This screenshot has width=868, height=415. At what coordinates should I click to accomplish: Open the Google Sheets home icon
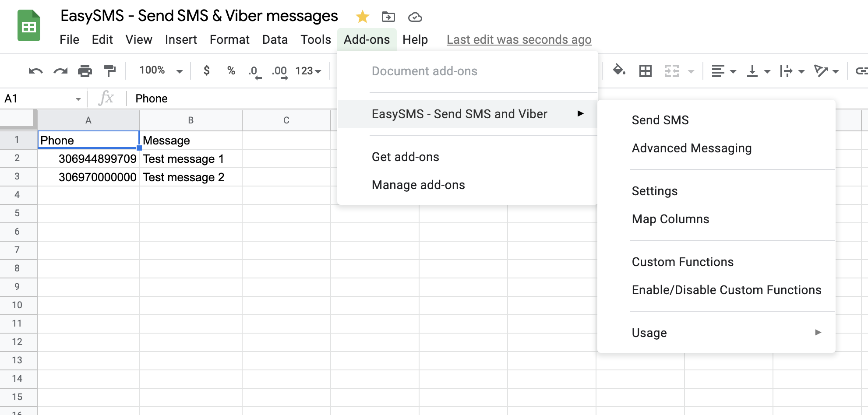(x=29, y=26)
